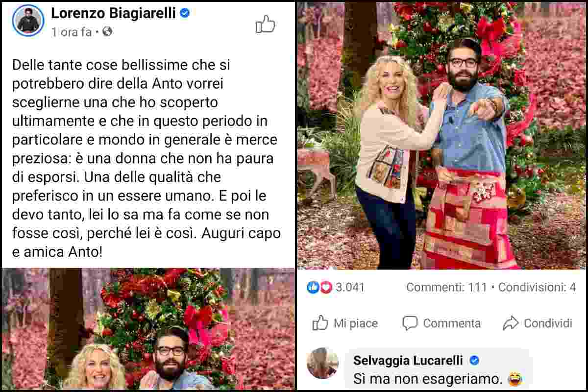Viewport: 588px width, 392px height.
Task: Click the thumbs-up icon beside the post header
Action: 265,24
